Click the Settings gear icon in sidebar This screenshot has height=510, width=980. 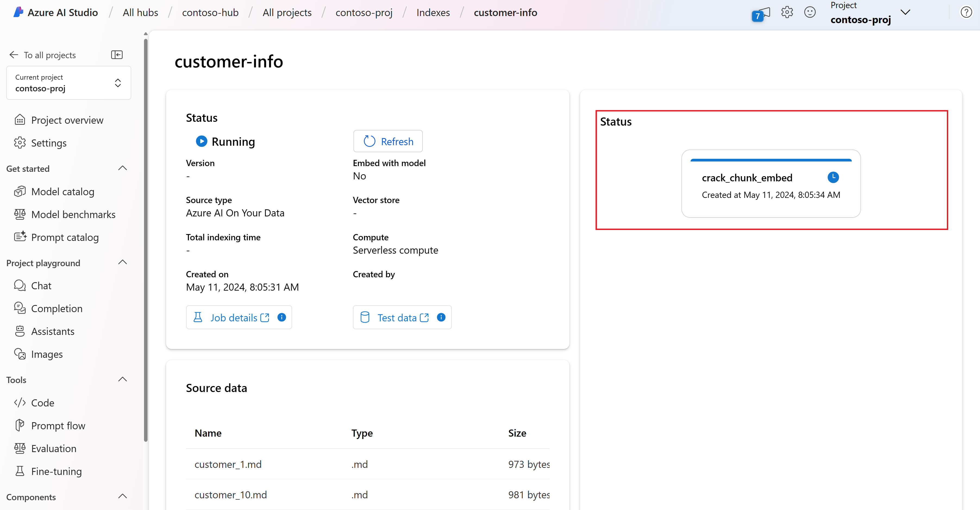click(20, 143)
